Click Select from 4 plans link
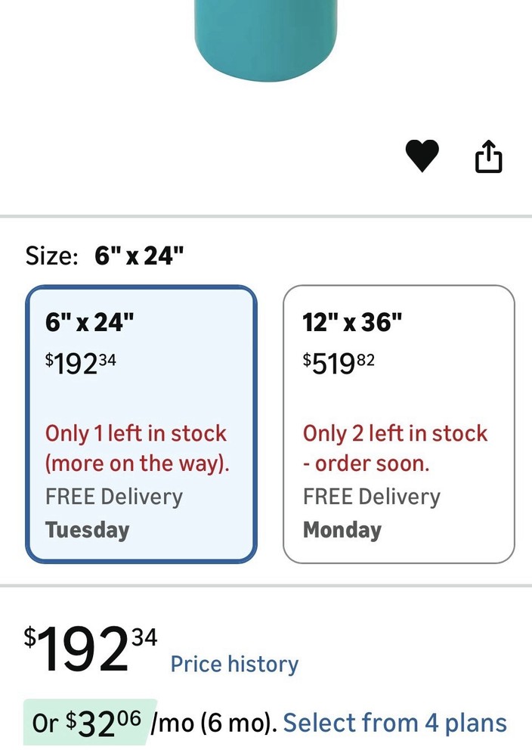 point(394,723)
